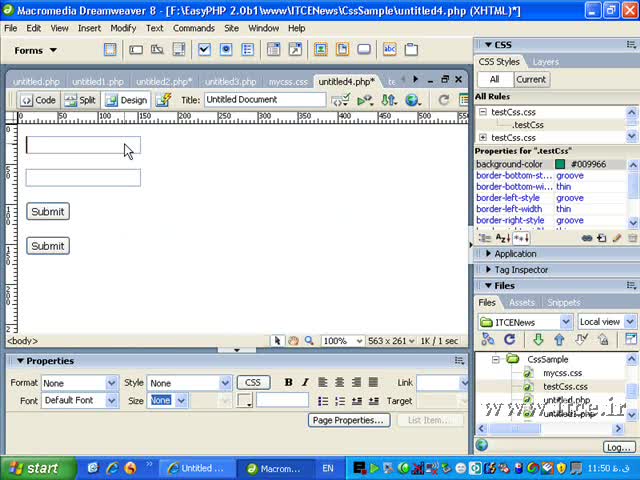
Task: Open Untitled browser window from taskbar
Action: coord(197,469)
